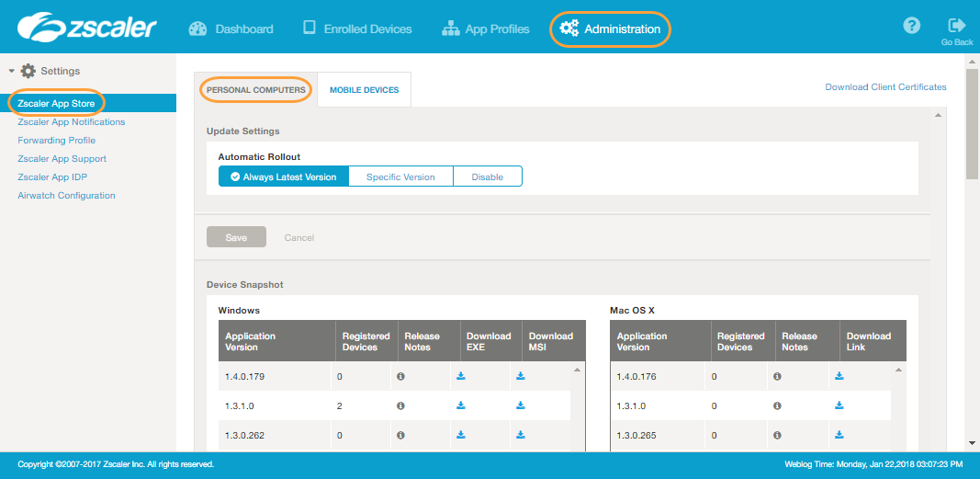This screenshot has width=980, height=479.
Task: Download MSI for Windows version 1.3.1.0
Action: 521,405
